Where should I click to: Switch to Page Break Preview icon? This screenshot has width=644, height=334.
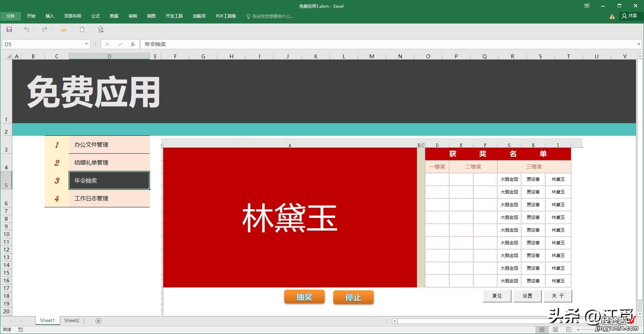(569, 329)
